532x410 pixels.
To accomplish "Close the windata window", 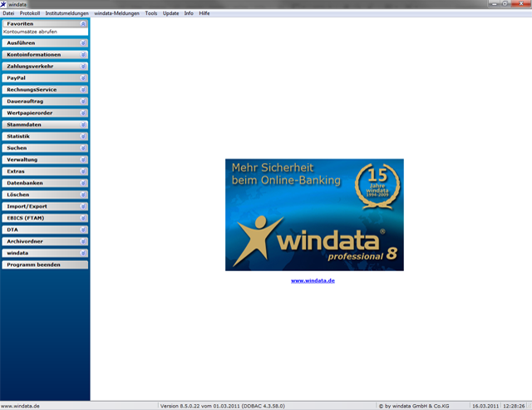I will (521, 3).
